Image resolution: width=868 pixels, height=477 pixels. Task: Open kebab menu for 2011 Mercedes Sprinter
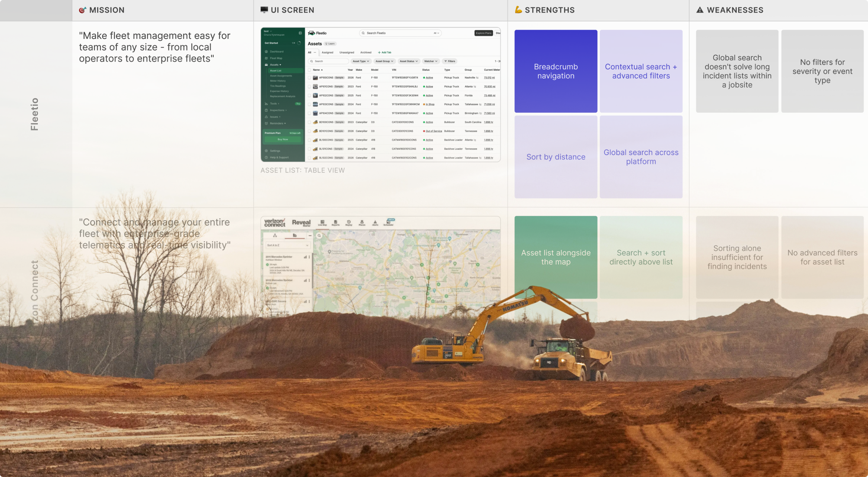pos(309,257)
